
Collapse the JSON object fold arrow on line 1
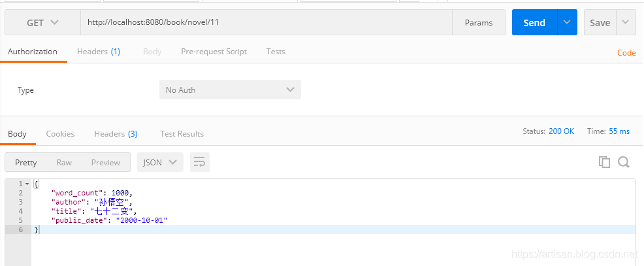click(27, 184)
